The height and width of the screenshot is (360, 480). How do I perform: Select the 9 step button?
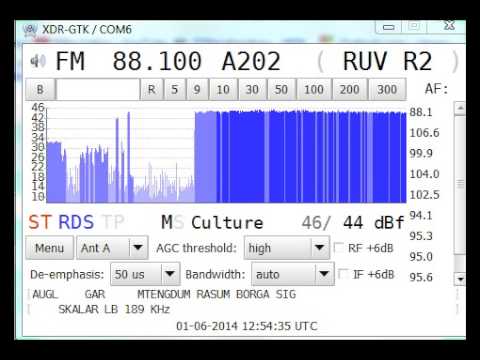(197, 89)
